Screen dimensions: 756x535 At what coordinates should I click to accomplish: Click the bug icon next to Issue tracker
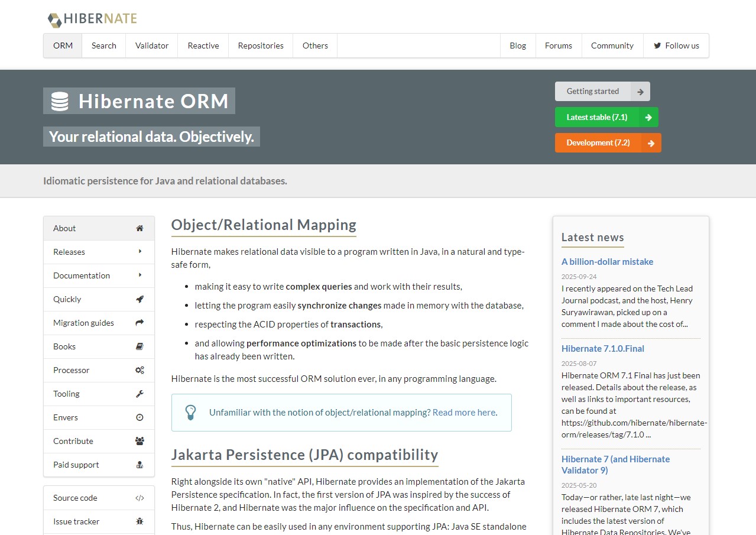pyautogui.click(x=139, y=521)
